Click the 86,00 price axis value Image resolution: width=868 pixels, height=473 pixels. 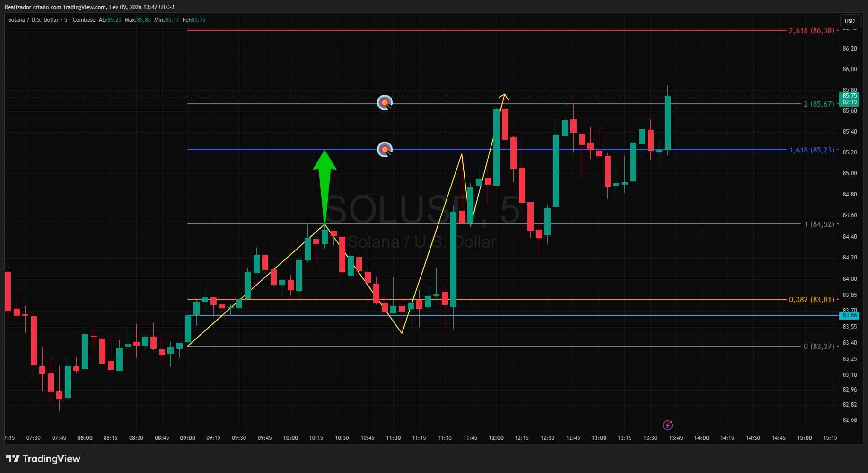(x=850, y=69)
